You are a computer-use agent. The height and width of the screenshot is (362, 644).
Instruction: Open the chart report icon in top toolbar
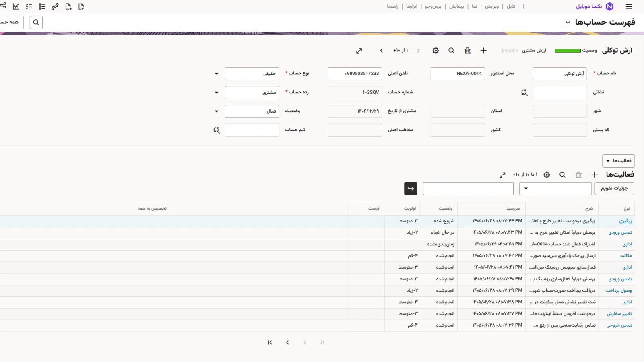16,6
